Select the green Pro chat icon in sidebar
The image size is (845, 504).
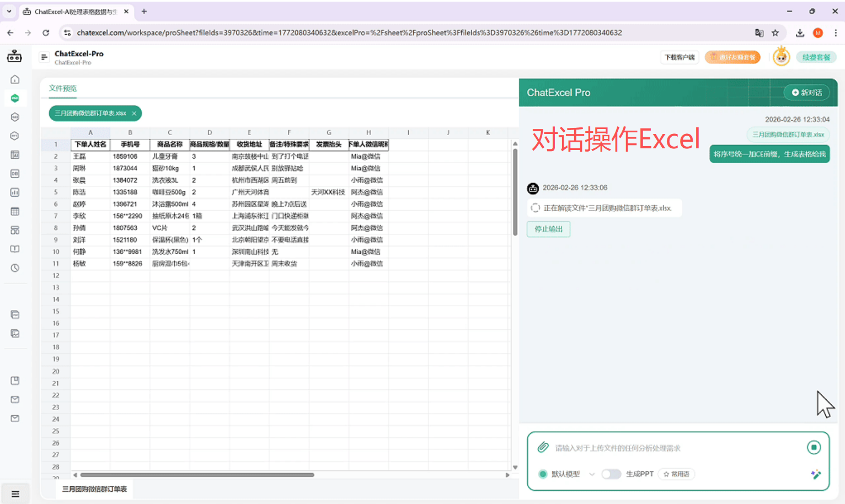pos(15,98)
